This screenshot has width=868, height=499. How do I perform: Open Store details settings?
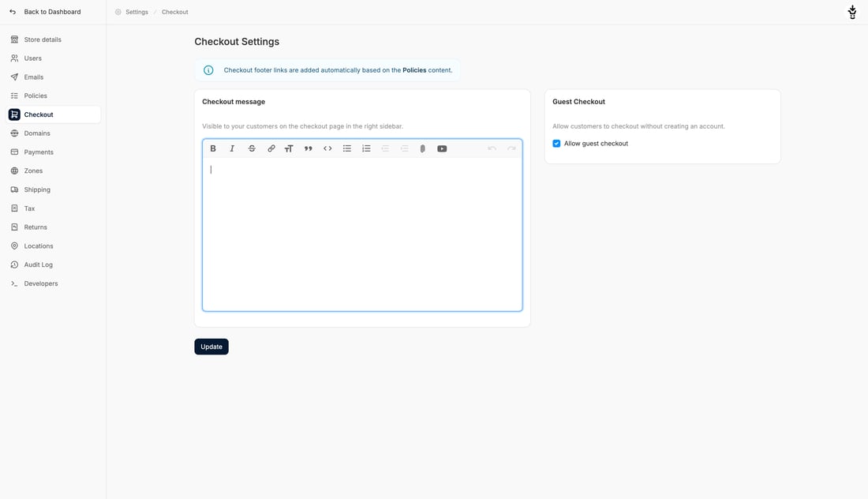54,39
